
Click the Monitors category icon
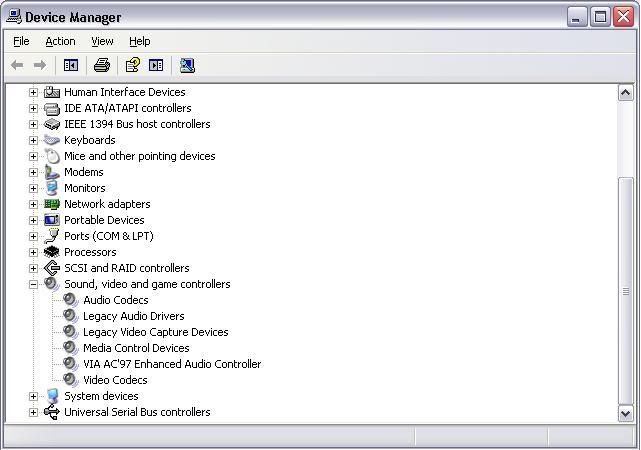click(52, 188)
